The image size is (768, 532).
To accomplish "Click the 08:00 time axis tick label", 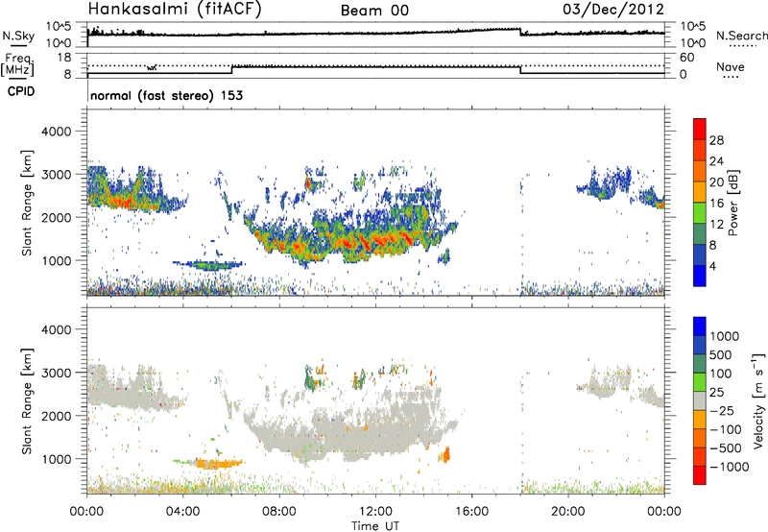I will (x=279, y=512).
